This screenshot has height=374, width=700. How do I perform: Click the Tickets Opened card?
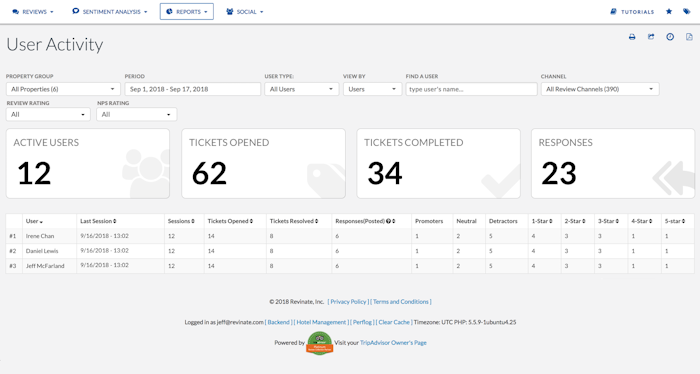(x=263, y=164)
